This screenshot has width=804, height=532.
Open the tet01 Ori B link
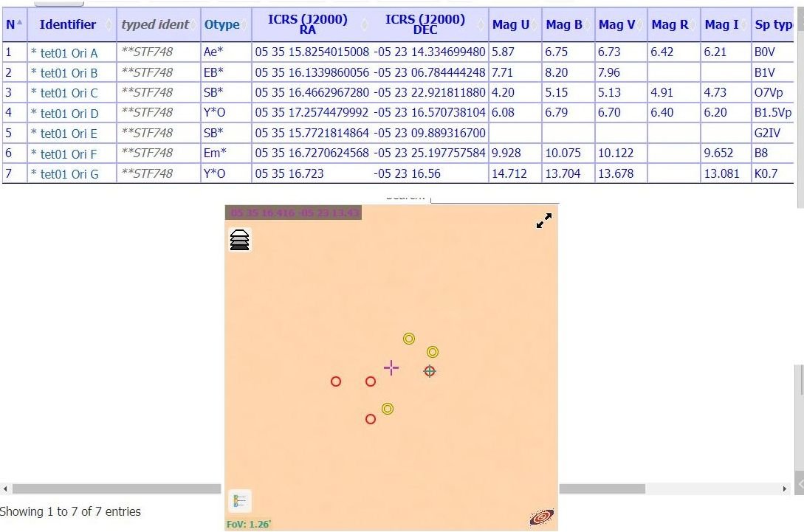pos(69,73)
